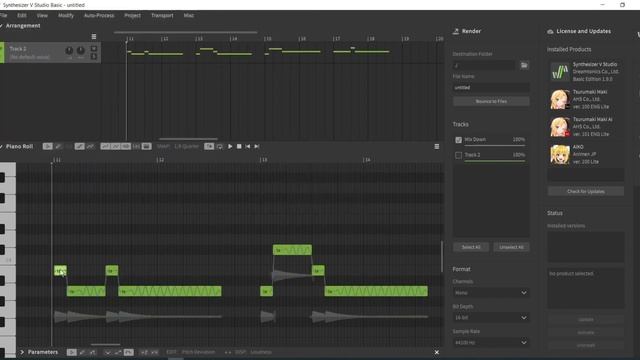Adjust the Mix Down volume slider
This screenshot has width=640, height=360.
pyautogui.click(x=495, y=145)
